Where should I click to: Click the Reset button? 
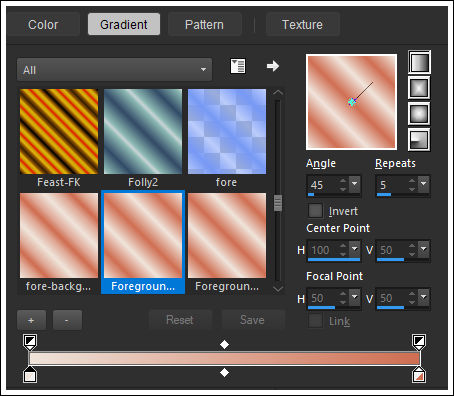coord(180,320)
